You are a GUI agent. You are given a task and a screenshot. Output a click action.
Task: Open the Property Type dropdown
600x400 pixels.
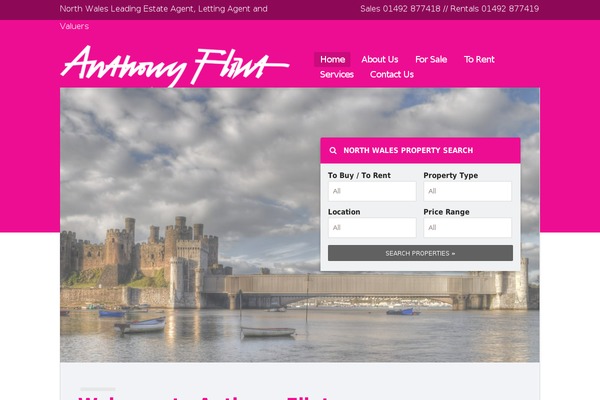[467, 191]
